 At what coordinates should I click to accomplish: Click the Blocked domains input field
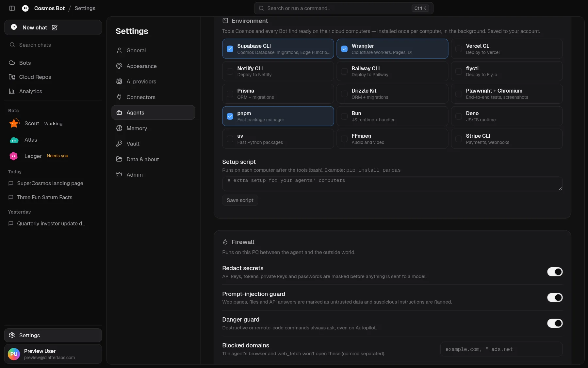[x=501, y=349]
